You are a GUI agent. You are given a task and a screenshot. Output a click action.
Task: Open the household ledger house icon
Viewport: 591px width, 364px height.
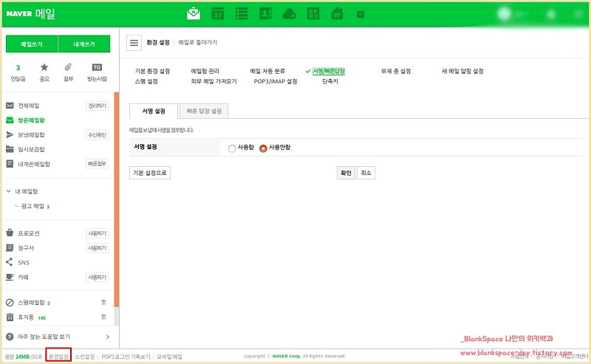(x=337, y=13)
